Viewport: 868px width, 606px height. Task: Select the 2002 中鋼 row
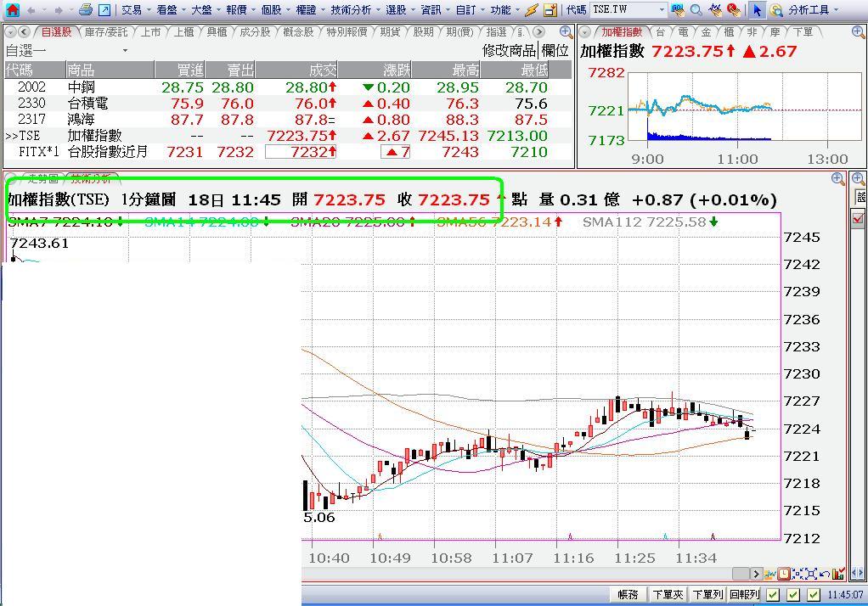pyautogui.click(x=288, y=87)
